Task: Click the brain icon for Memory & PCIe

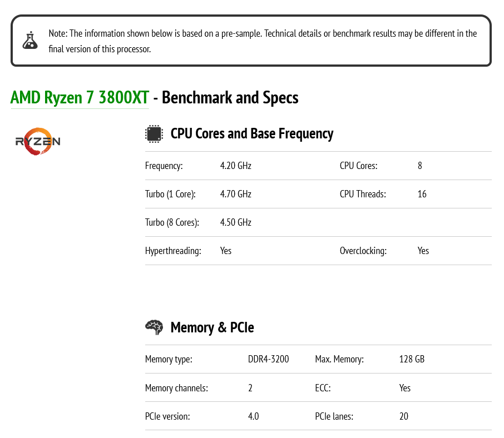Action: tap(154, 327)
